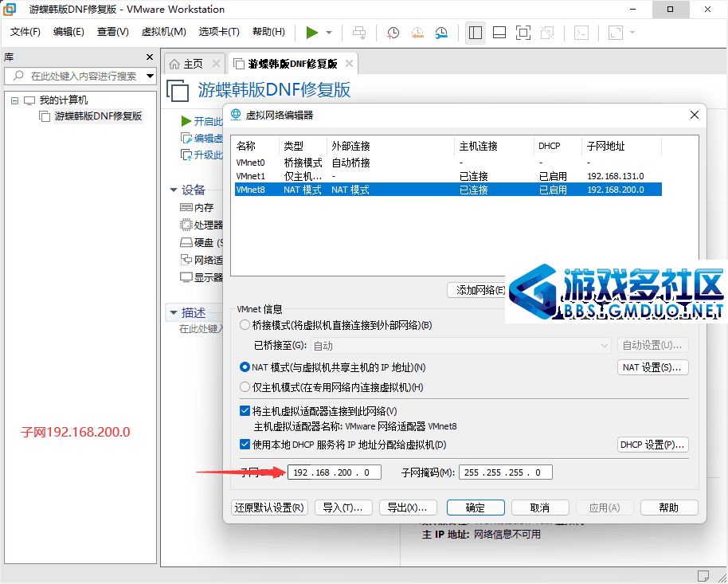Open the 已桥接至 dropdown
Screen dimensions: 728x584
pyautogui.click(x=460, y=346)
